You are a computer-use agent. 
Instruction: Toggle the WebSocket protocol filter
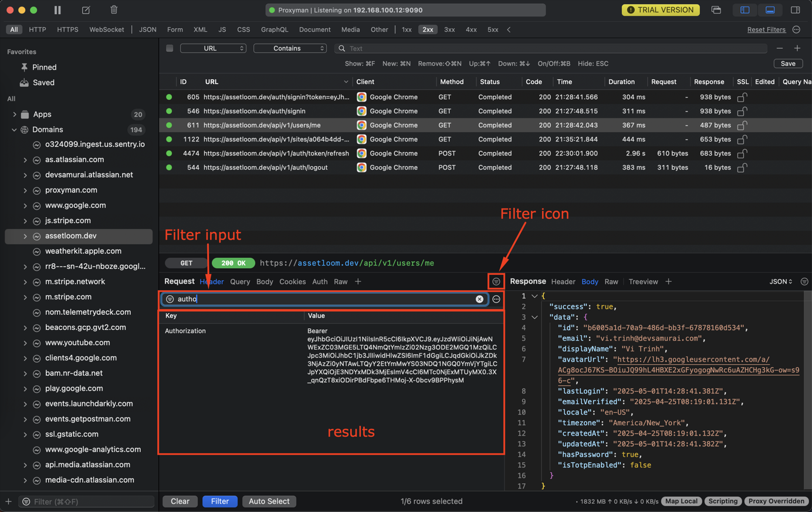tap(106, 29)
